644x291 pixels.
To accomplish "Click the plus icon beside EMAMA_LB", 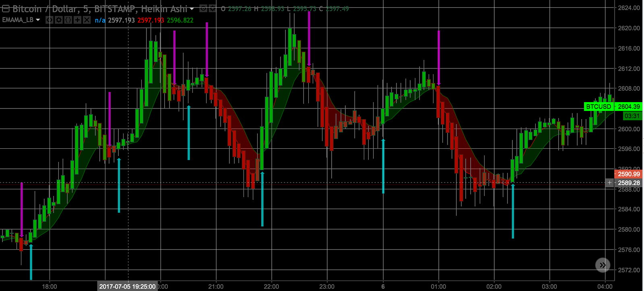I will coord(77,20).
